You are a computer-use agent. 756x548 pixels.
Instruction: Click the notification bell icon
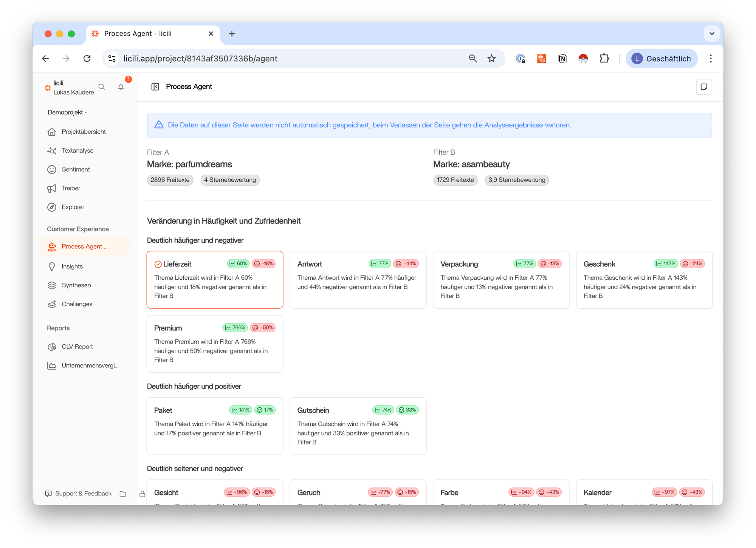pos(121,87)
